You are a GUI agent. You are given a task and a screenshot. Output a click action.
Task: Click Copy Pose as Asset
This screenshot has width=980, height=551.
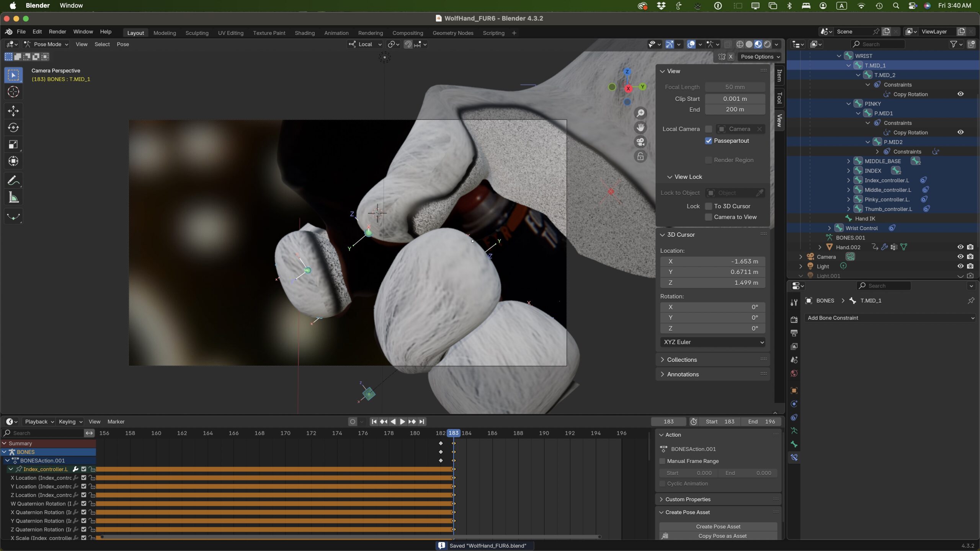tap(723, 536)
